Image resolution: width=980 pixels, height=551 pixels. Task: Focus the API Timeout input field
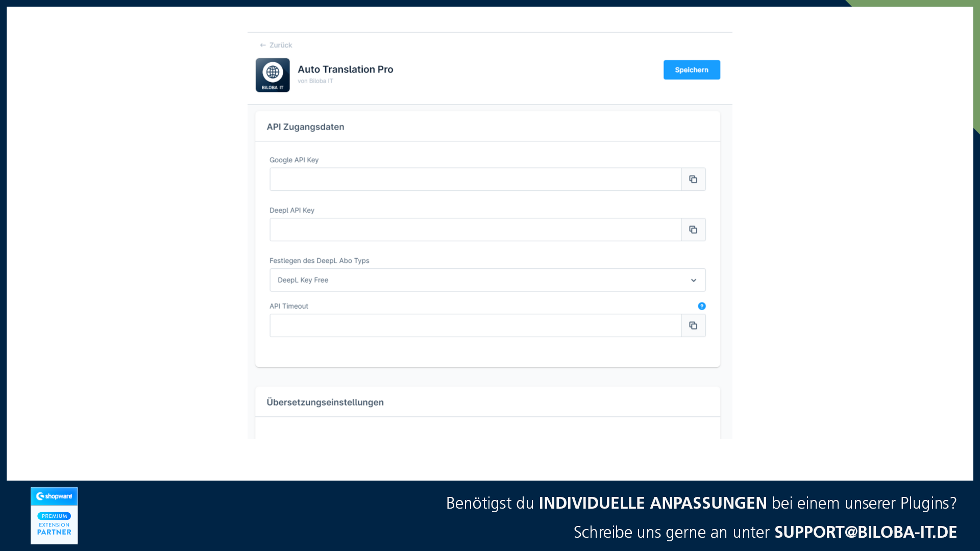(x=475, y=325)
